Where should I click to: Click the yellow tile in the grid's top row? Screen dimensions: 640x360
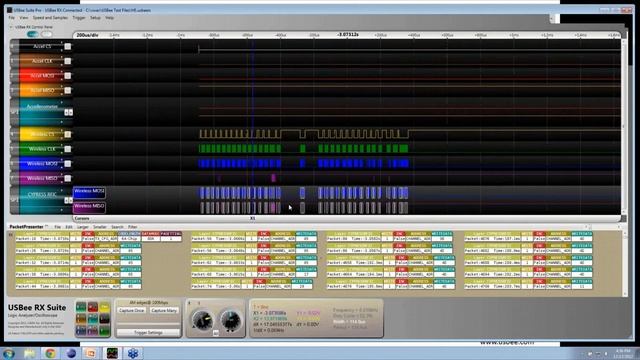click(104, 307)
